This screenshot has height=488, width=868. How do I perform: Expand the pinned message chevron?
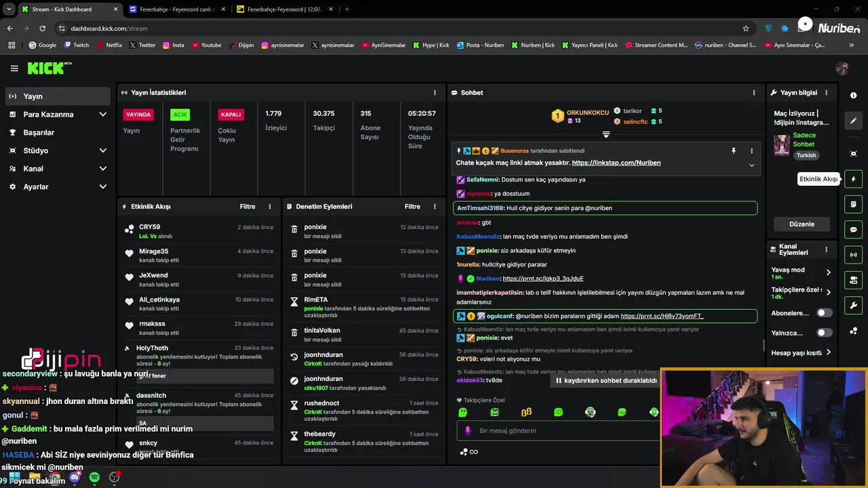(751, 165)
